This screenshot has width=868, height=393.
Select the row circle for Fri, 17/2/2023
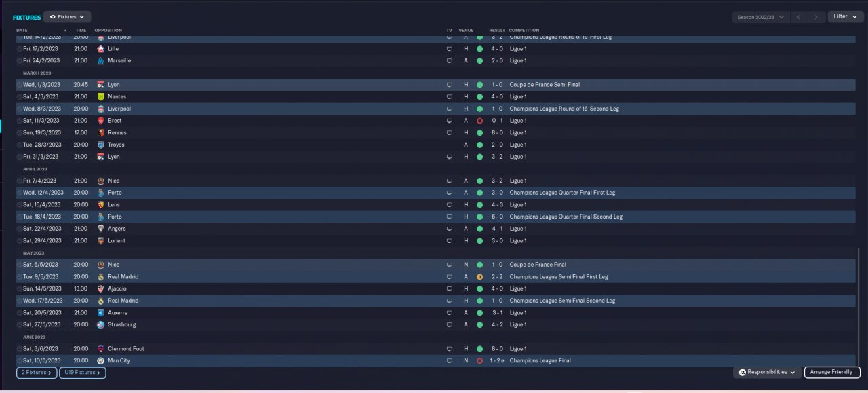coord(20,49)
